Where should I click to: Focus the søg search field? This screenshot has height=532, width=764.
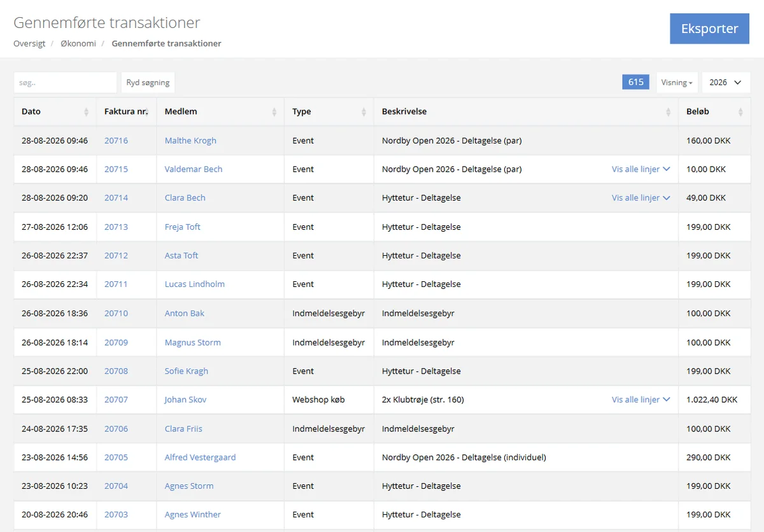coord(65,82)
